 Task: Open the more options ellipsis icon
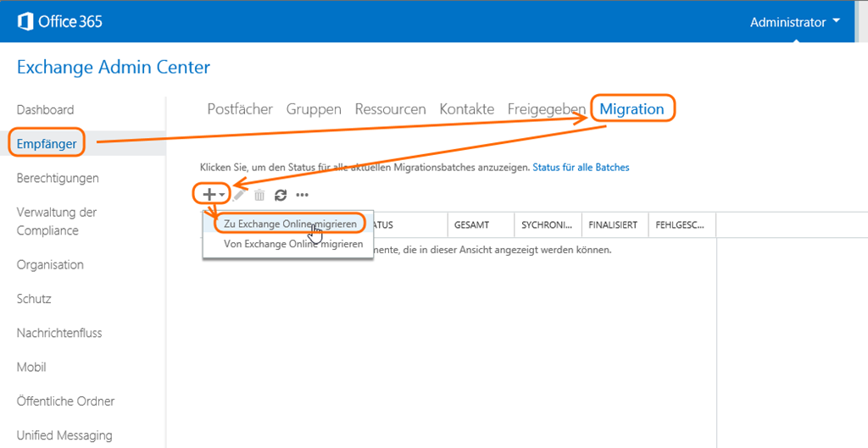(302, 195)
